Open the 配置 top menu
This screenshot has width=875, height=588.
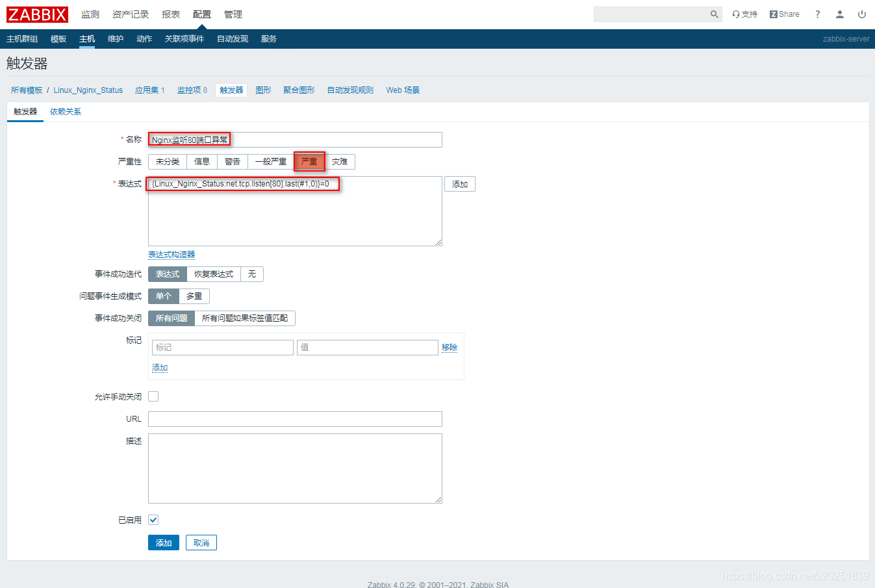pos(202,14)
